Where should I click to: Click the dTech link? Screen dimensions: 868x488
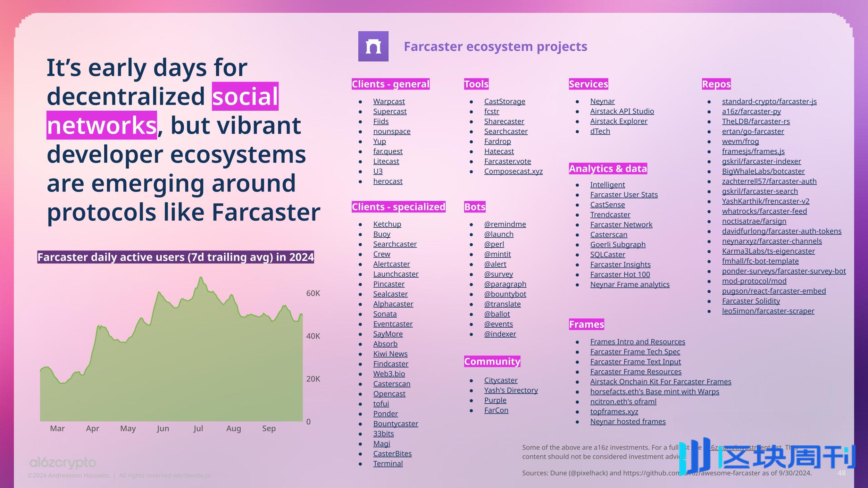coord(600,131)
